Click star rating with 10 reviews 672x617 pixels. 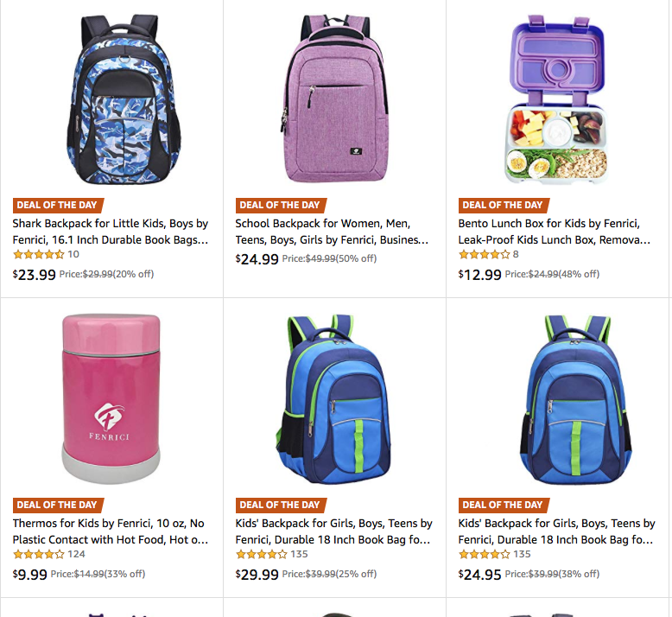39,254
